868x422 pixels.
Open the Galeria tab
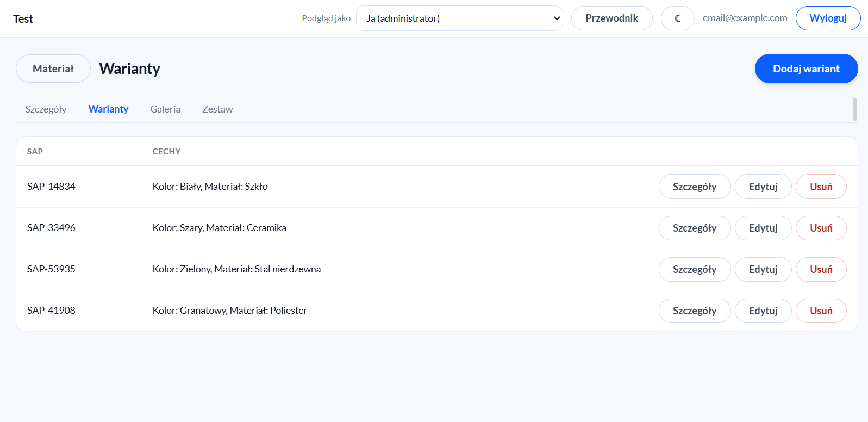[x=165, y=109]
